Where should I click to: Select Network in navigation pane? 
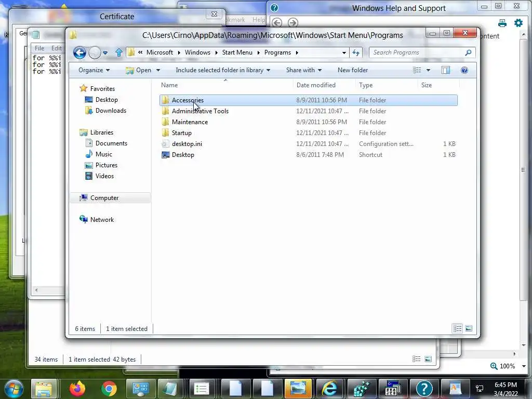tap(102, 220)
